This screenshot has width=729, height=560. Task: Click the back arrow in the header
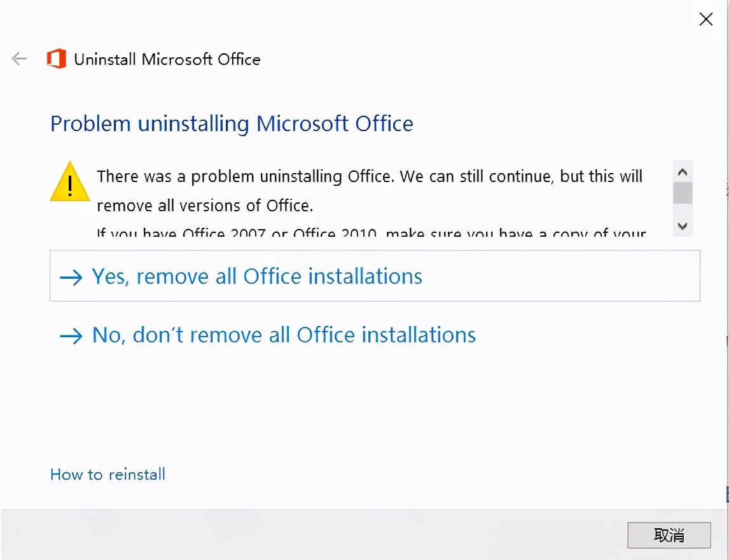(x=19, y=59)
